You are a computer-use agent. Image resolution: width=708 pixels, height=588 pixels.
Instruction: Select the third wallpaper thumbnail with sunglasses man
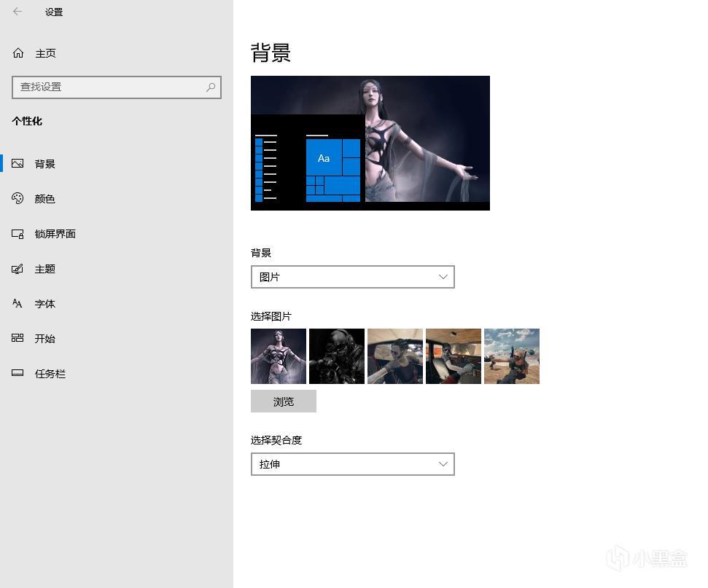[395, 356]
